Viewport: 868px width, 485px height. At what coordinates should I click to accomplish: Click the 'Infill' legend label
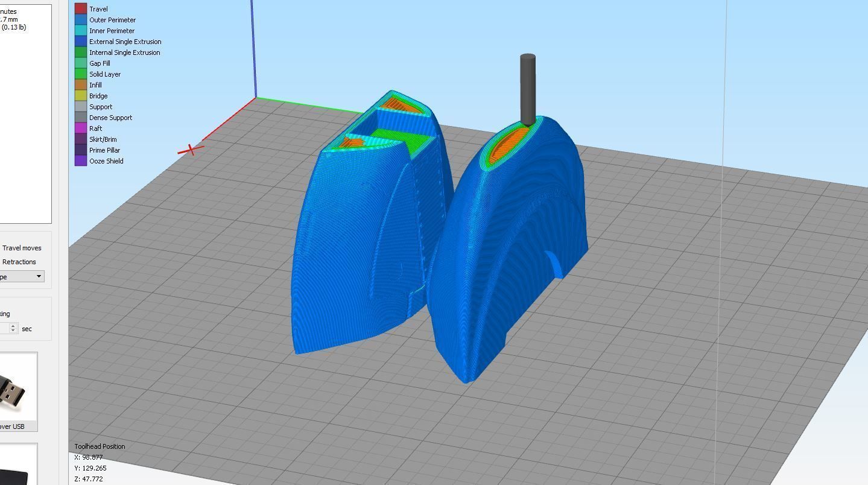point(95,85)
